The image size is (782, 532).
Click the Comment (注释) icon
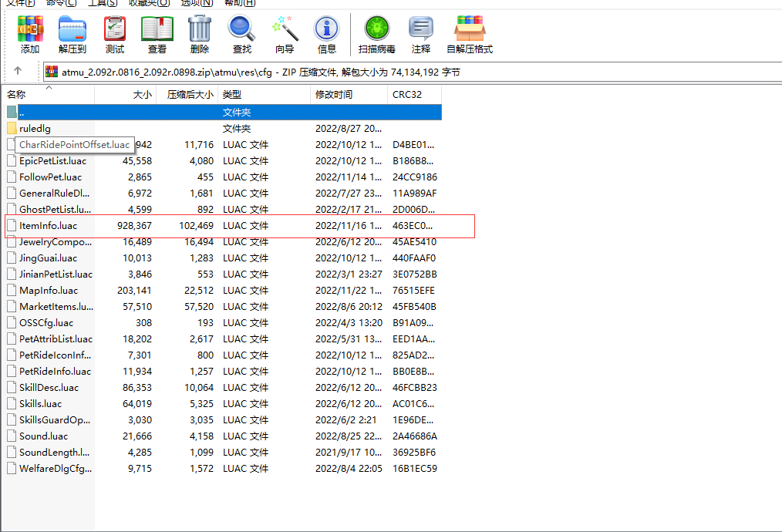click(x=421, y=29)
